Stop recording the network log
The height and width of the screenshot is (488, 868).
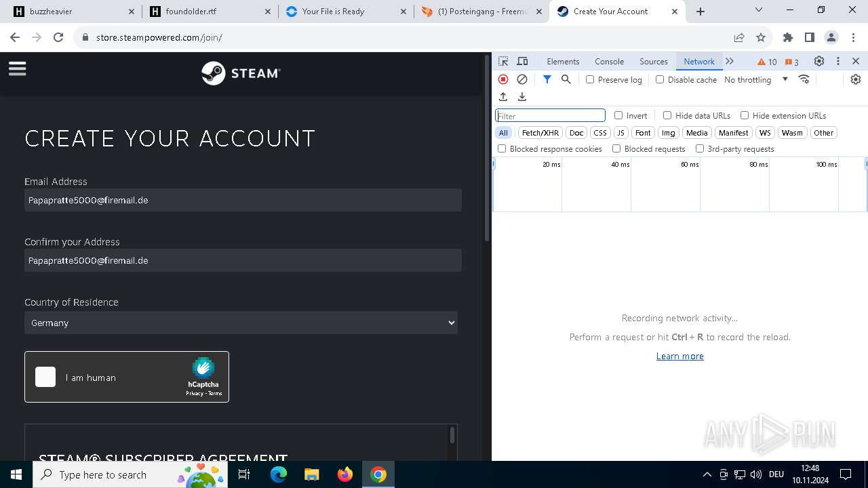pyautogui.click(x=503, y=79)
